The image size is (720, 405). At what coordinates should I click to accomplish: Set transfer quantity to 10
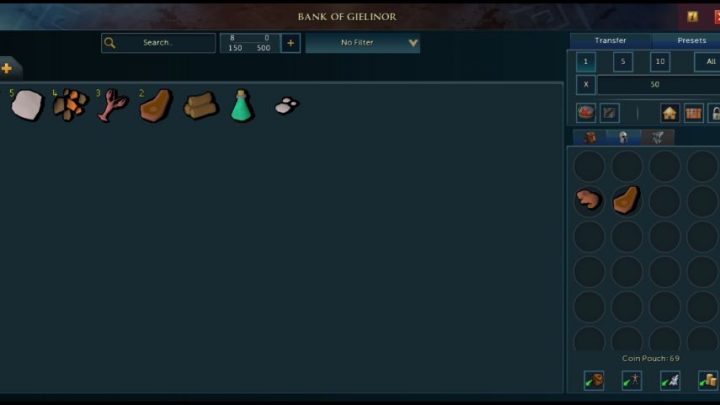[x=660, y=62]
